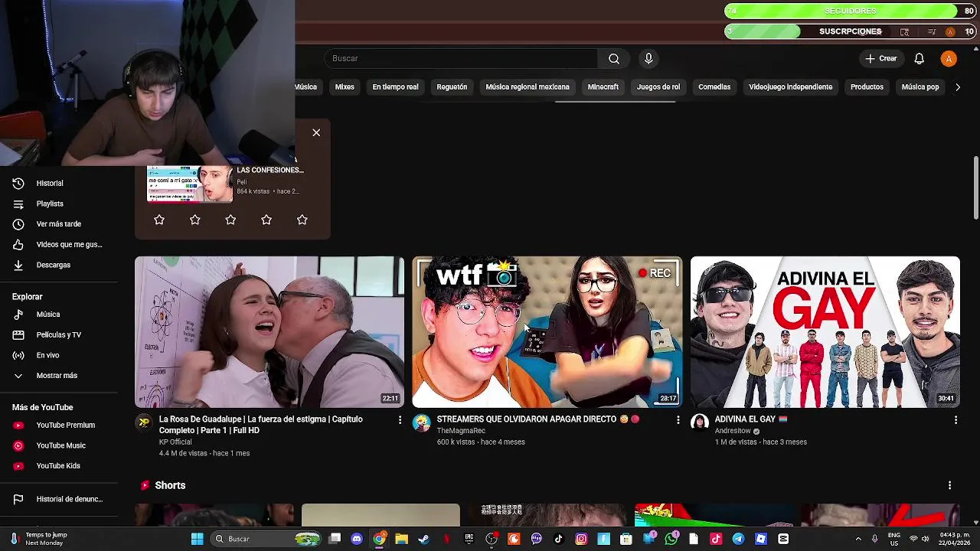The width and height of the screenshot is (980, 551).
Task: Open Steam from the taskbar
Action: [423, 539]
